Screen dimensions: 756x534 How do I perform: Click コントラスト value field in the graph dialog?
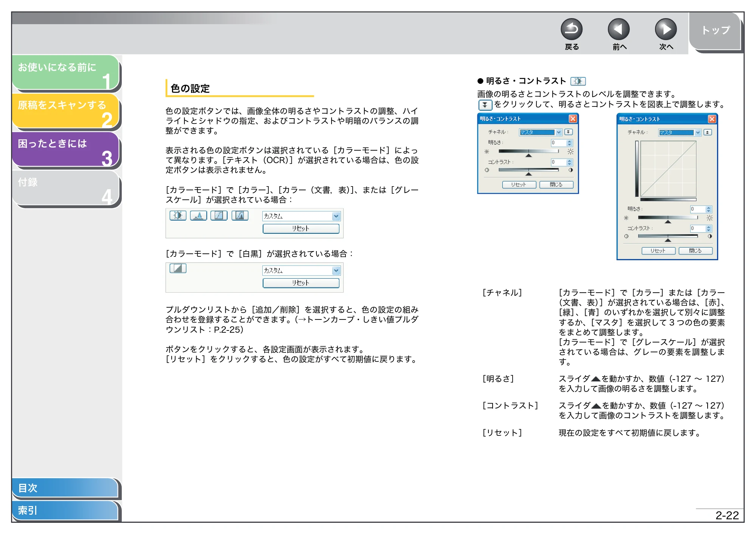[698, 228]
